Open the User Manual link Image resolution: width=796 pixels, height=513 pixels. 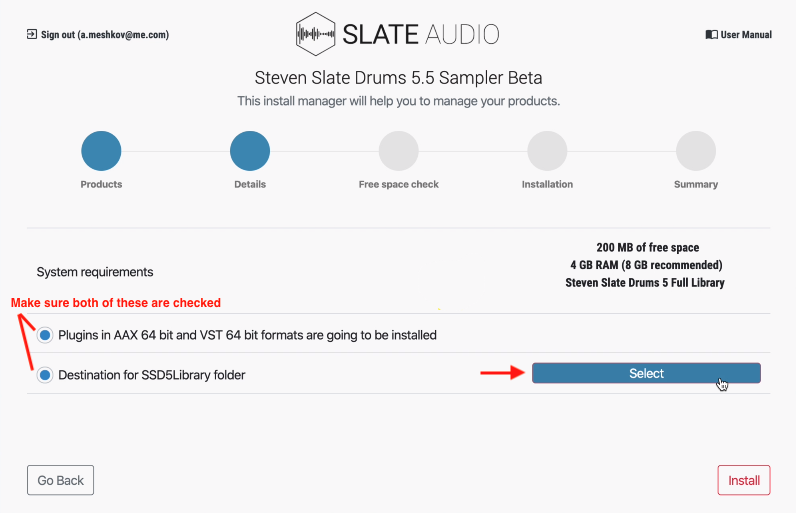[746, 35]
